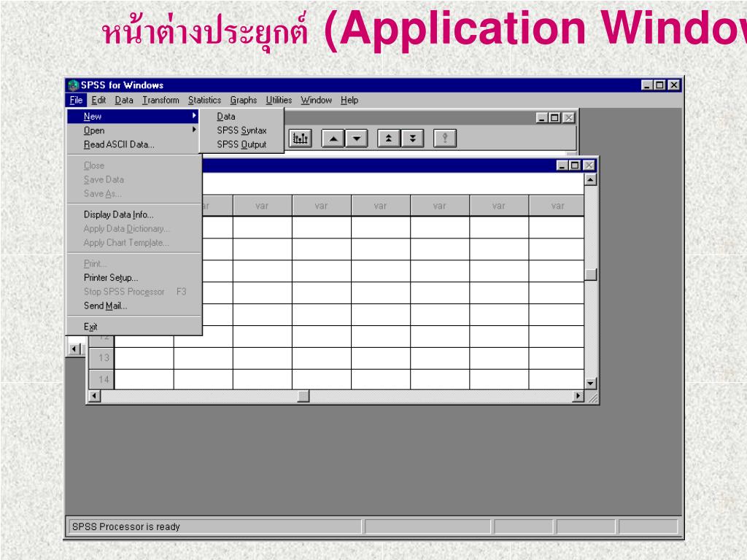
Task: Open the Window menu
Action: click(316, 100)
